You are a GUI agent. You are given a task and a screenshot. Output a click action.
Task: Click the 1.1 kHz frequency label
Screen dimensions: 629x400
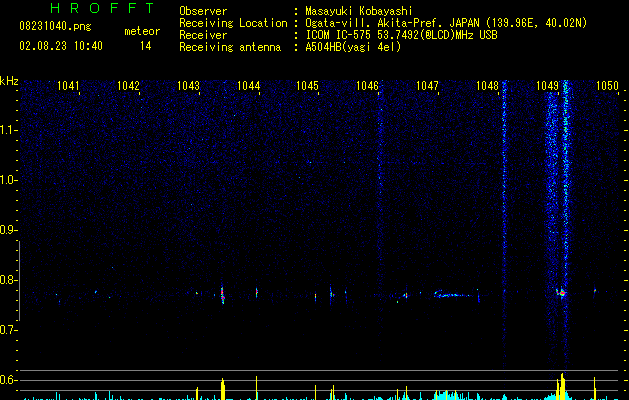(x=8, y=130)
